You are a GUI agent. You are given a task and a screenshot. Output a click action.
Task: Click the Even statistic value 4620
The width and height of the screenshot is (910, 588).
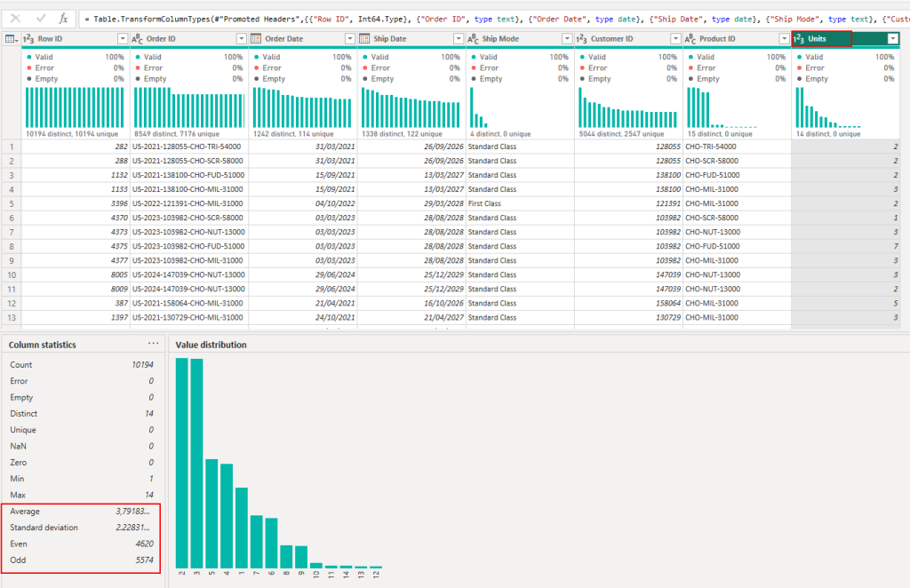[145, 544]
